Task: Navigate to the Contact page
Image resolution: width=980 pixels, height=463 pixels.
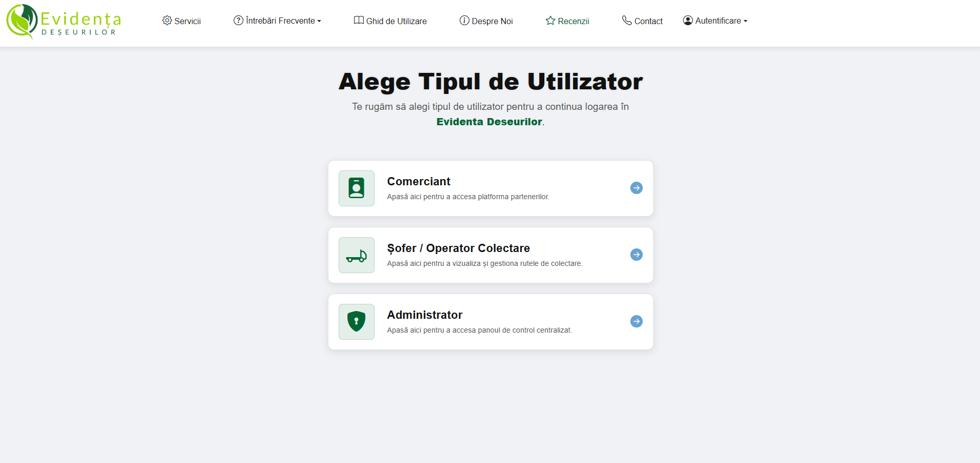Action: 642,21
